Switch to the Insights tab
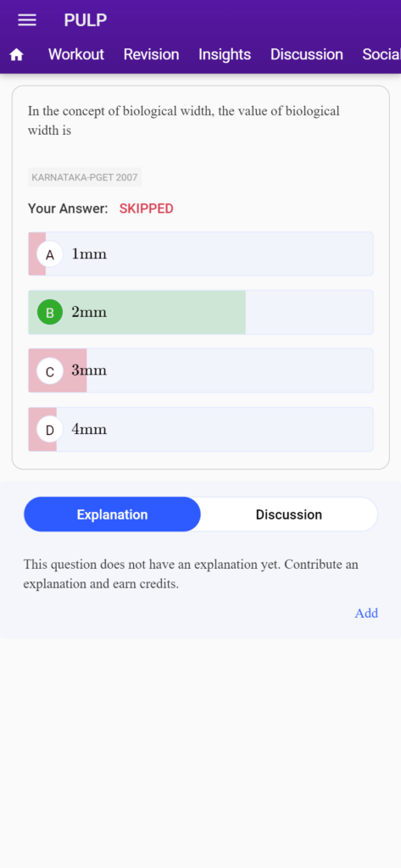401x868 pixels. click(225, 54)
